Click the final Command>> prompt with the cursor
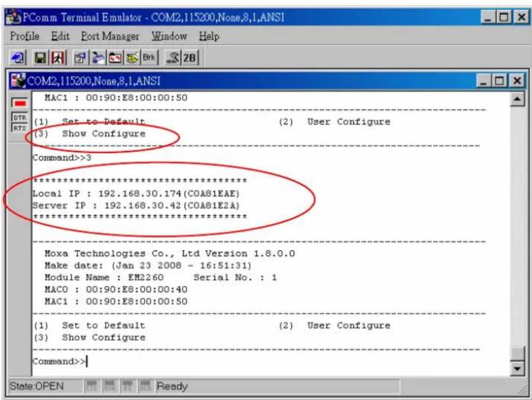The height and width of the screenshot is (400, 532). point(60,361)
